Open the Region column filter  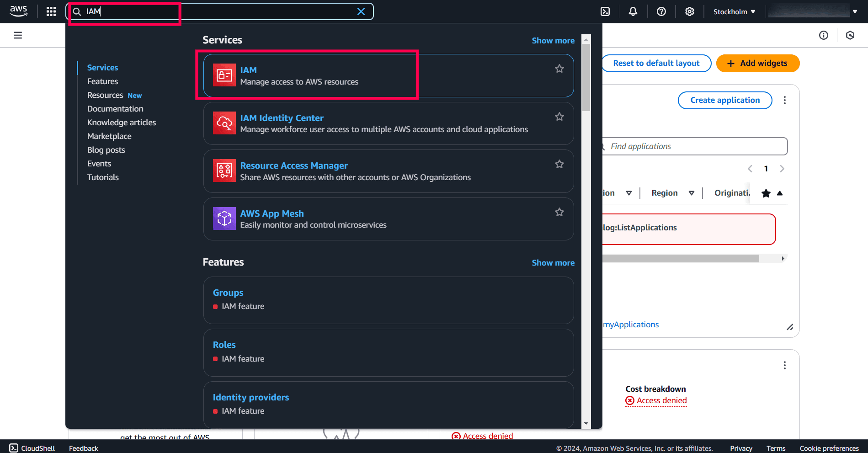692,192
